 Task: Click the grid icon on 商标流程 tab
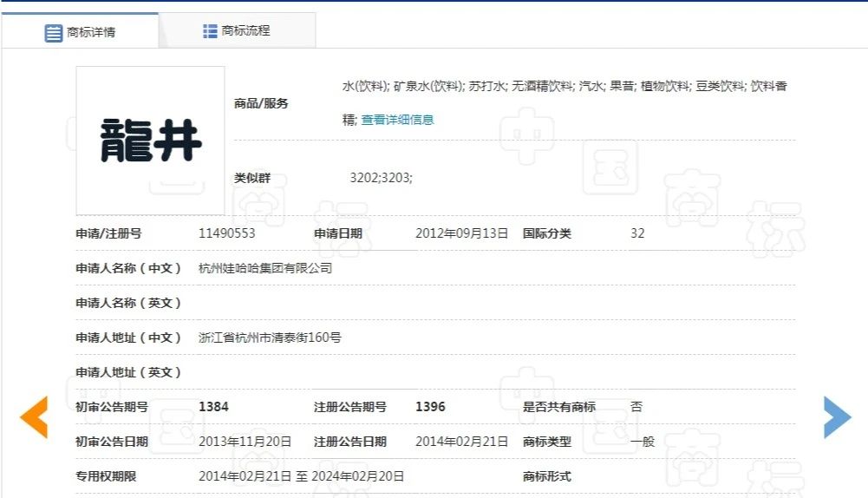coord(210,31)
